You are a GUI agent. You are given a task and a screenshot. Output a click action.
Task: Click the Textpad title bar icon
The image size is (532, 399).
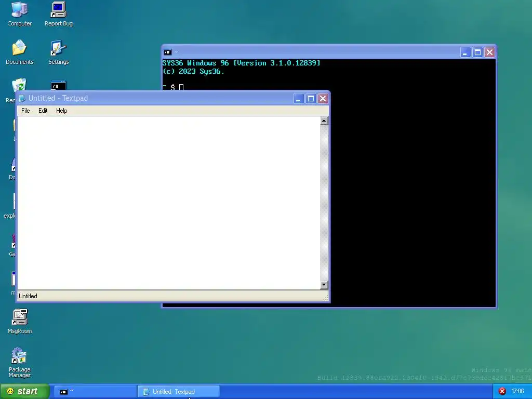coord(22,98)
